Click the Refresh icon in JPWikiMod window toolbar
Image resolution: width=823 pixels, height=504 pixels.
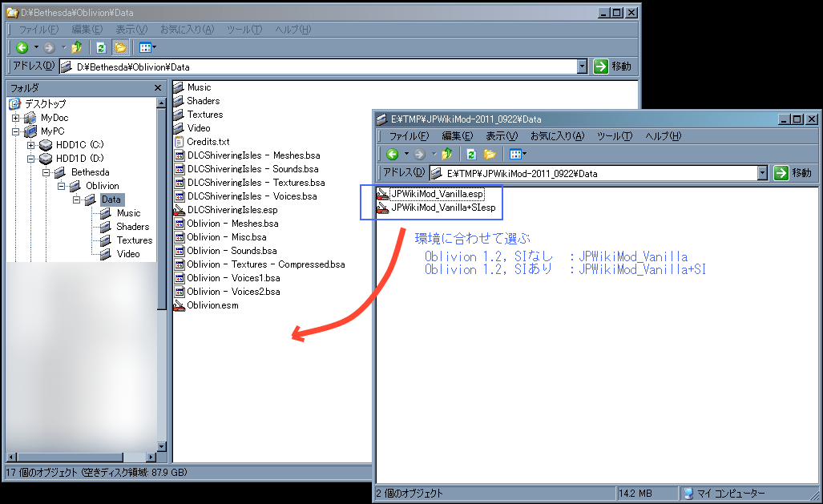pos(471,154)
